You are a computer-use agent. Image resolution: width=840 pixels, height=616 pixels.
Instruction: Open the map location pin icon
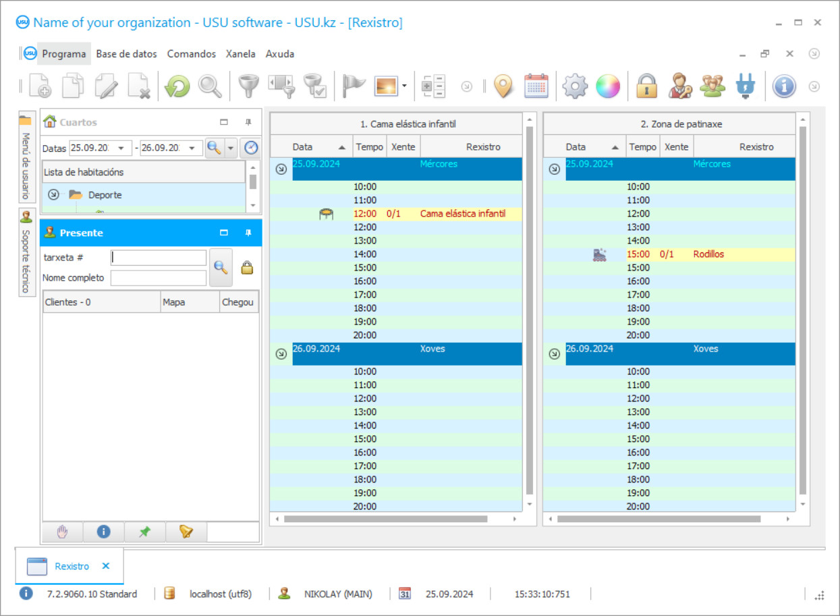503,86
